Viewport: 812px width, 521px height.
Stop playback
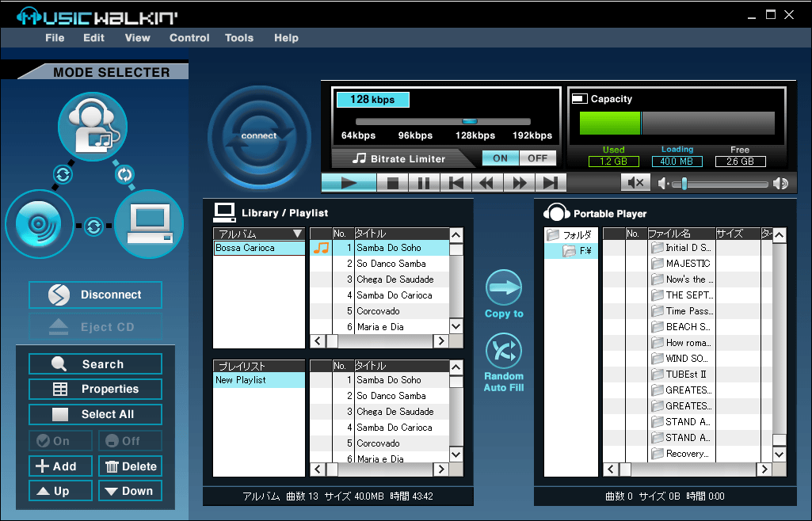click(393, 183)
